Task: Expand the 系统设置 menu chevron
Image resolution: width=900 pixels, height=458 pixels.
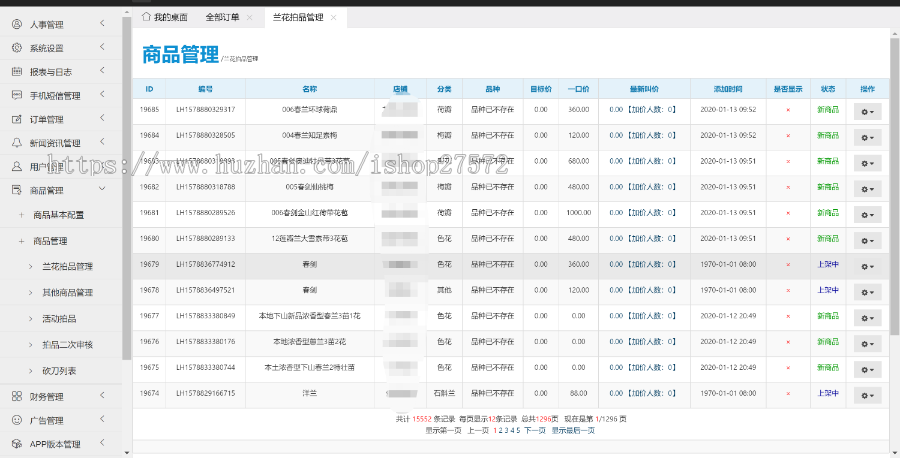Action: (x=102, y=47)
